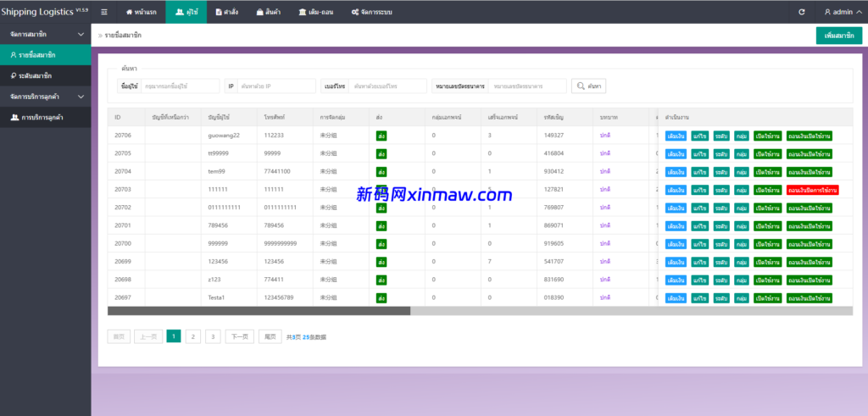868x416 pixels.
Task: Open จัดการระบบ system settings gears tab
Action: coord(376,12)
